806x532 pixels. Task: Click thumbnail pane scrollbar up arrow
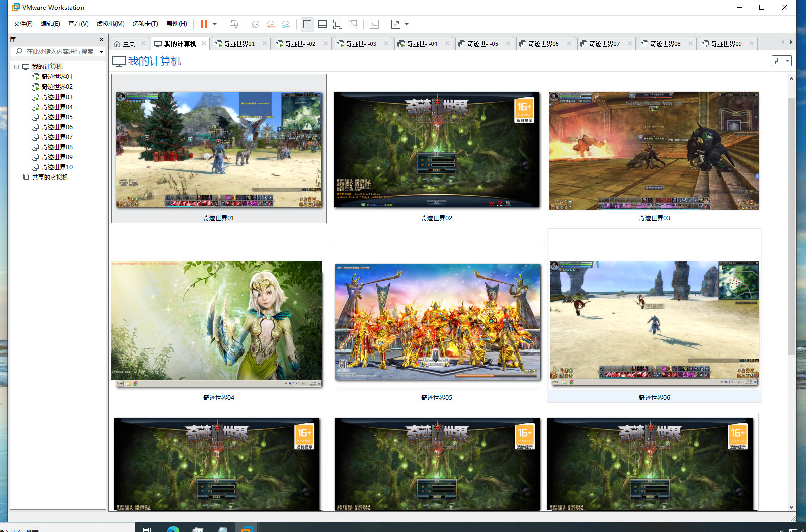791,79
